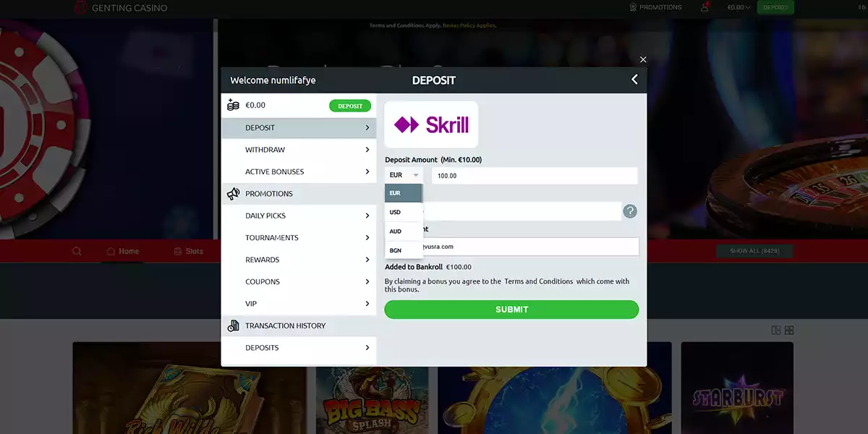Go to the Slots tab
868x434 pixels.
(189, 252)
